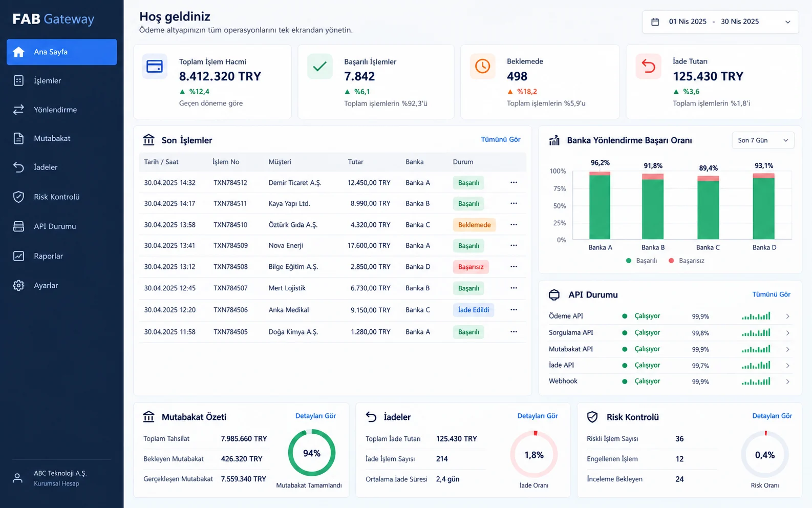Click the shield icon in Risk Kontrolü panel header
This screenshot has width=812, height=508.
coord(592,417)
